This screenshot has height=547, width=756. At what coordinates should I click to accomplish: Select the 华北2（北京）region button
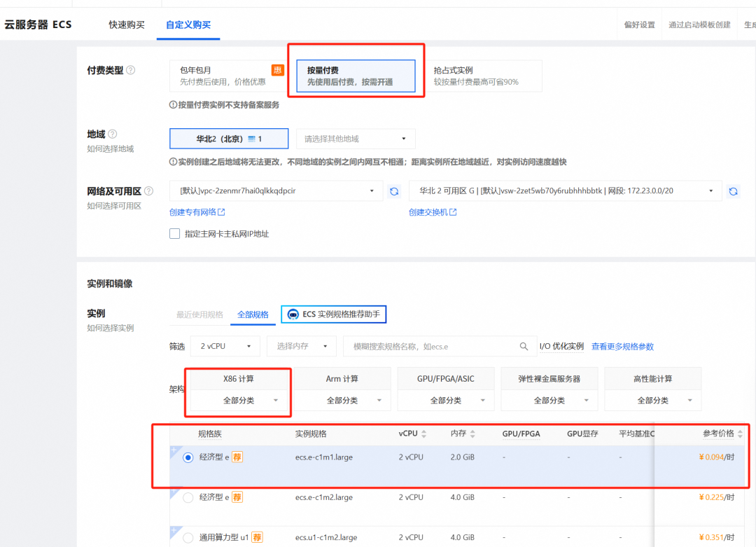coord(229,139)
